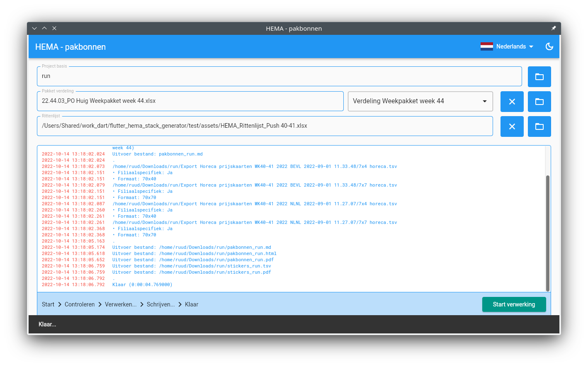Select the Start step in the breadcrumb

click(x=48, y=304)
